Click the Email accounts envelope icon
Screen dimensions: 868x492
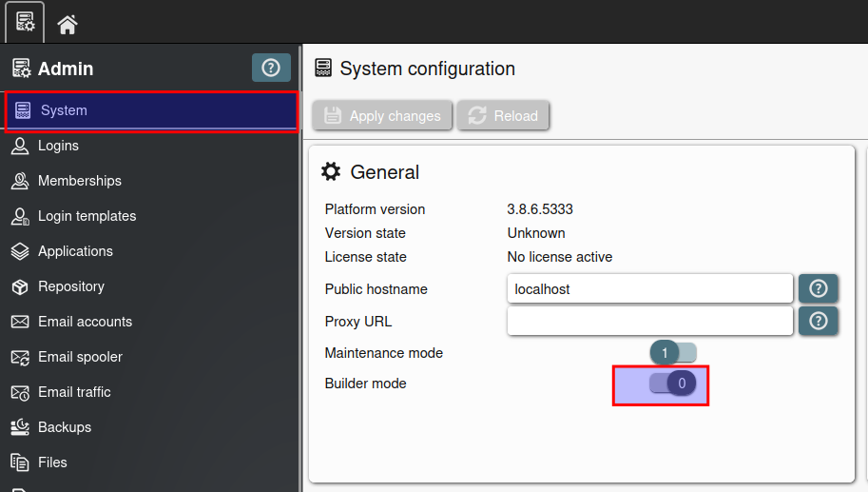(x=20, y=322)
